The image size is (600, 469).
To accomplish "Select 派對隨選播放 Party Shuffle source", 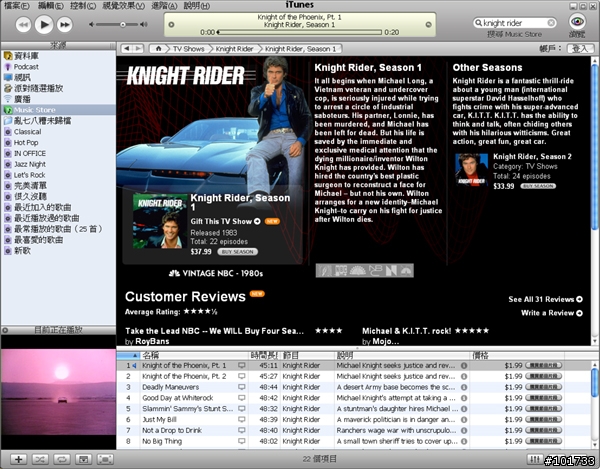I will coord(58,88).
